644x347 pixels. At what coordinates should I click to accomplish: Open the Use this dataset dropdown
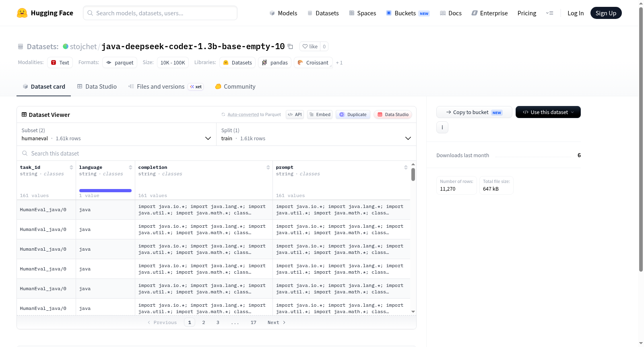point(548,112)
